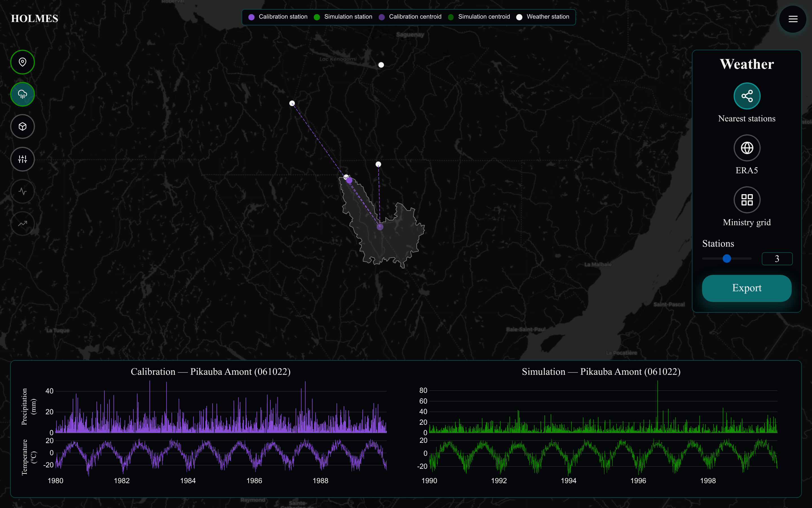Click the trending-up projection sidebar icon
This screenshot has width=812, height=508.
23,224
